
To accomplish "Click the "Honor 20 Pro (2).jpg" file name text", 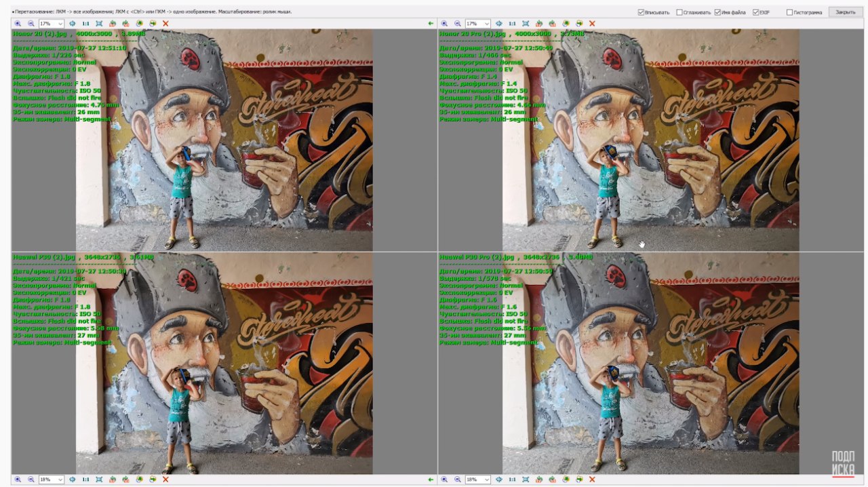I will (473, 33).
